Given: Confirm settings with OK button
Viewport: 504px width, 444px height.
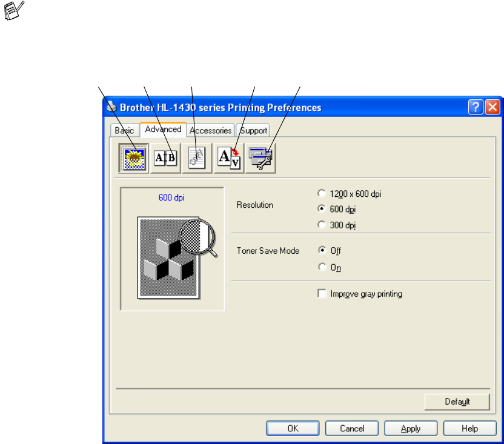Looking at the screenshot, I should pyautogui.click(x=293, y=428).
